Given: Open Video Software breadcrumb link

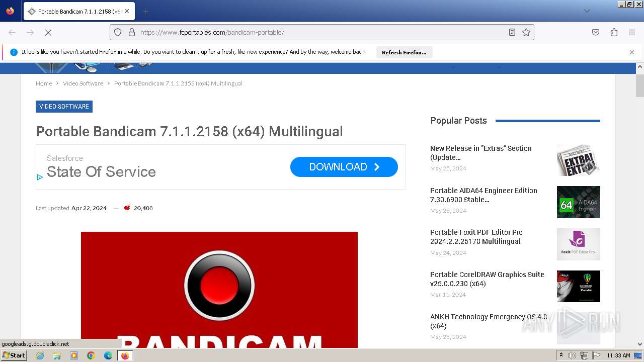Looking at the screenshot, I should click(83, 83).
